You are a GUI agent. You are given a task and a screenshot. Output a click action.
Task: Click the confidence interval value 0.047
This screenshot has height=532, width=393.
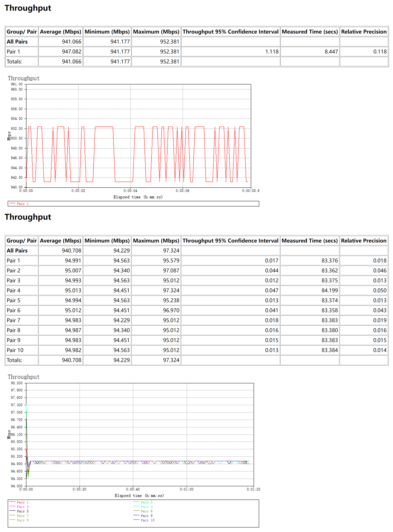pyautogui.click(x=272, y=291)
